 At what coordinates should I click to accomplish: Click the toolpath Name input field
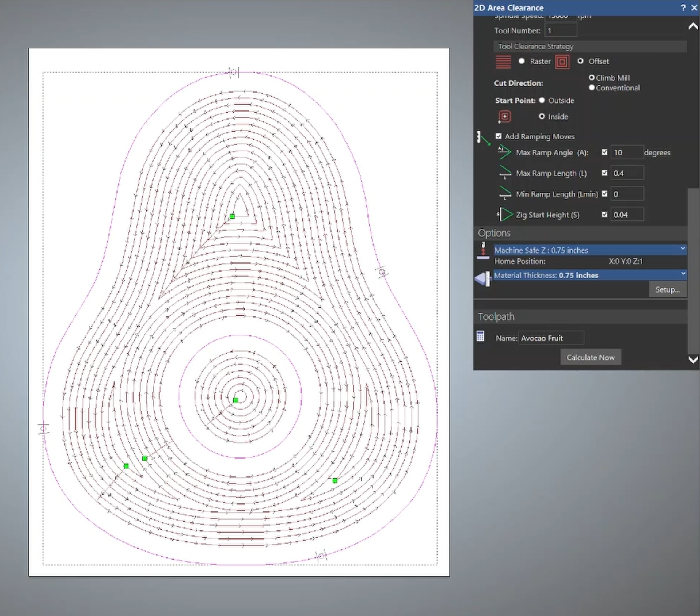point(551,338)
